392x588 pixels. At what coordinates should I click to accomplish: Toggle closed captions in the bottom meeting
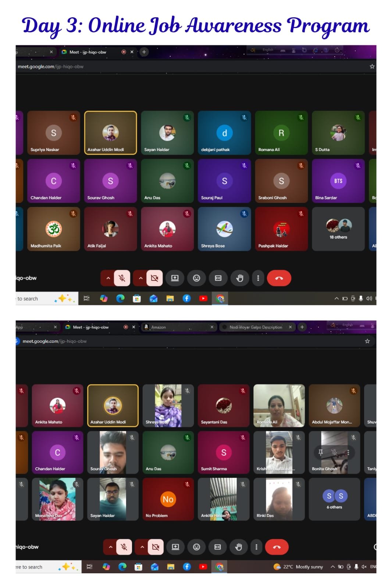coord(218,547)
